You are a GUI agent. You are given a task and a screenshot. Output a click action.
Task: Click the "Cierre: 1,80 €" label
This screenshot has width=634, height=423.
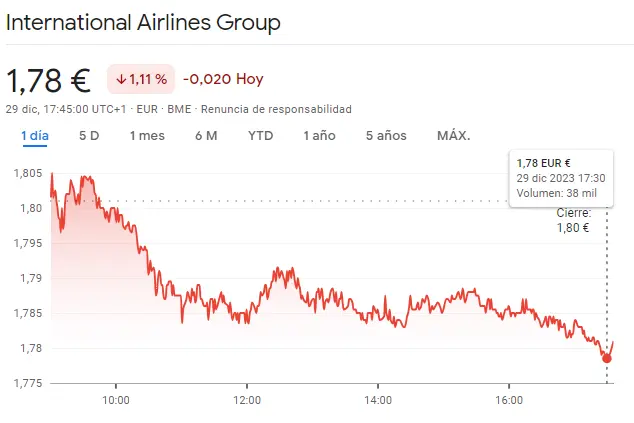pyautogui.click(x=573, y=220)
